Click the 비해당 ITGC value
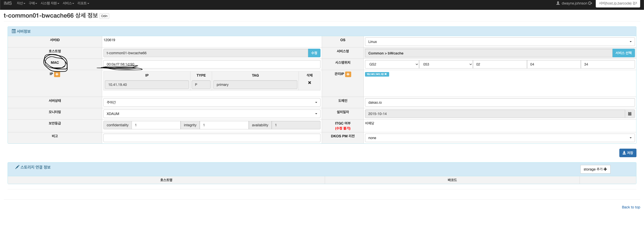 coord(370,123)
